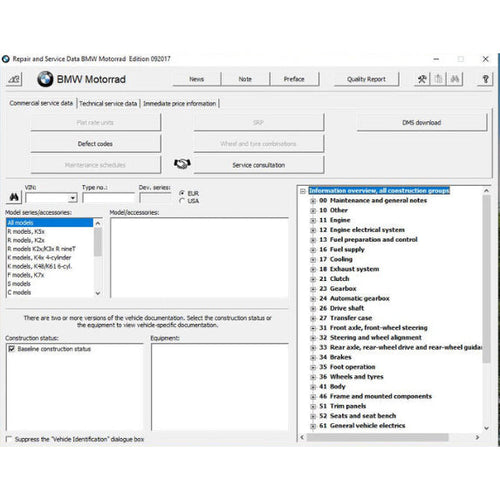
Task: Click the binoculars search icon next to VIN
Action: [x=14, y=197]
